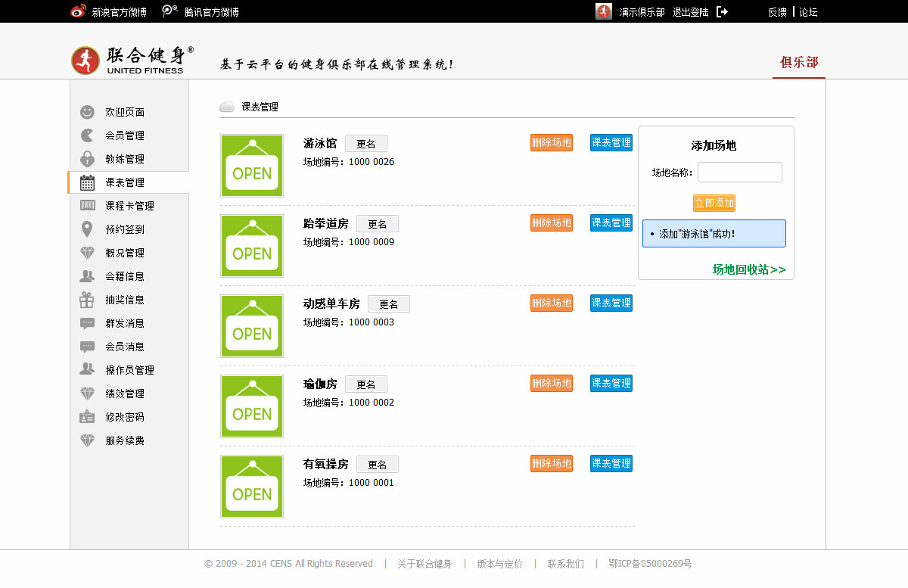Open 课表管理 for 动感单车房
The height and width of the screenshot is (588, 908).
tap(611, 303)
